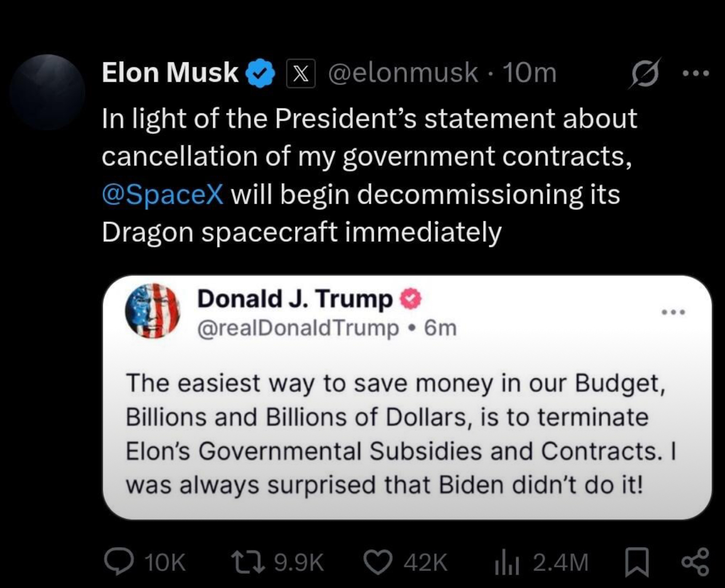This screenshot has height=588, width=725.
Task: Share the tweet via share icon
Action: pos(695,562)
